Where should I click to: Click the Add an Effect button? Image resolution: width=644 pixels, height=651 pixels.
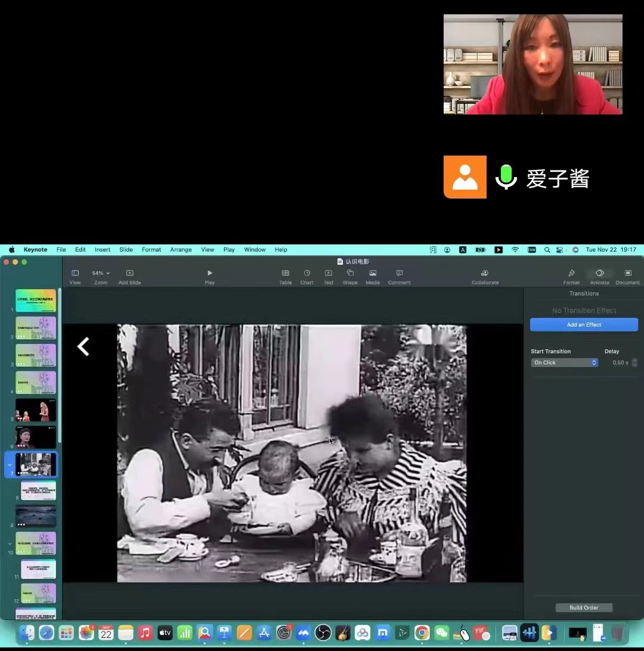[x=584, y=325]
